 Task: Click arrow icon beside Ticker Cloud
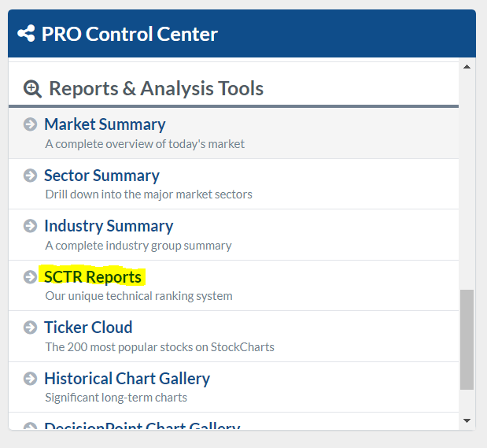[x=31, y=328]
